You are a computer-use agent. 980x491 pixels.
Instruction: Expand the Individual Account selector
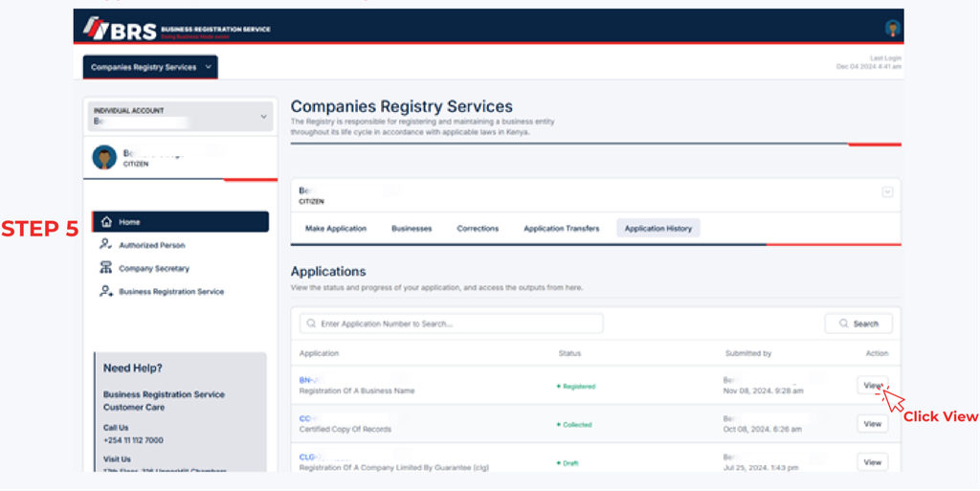[x=180, y=116]
